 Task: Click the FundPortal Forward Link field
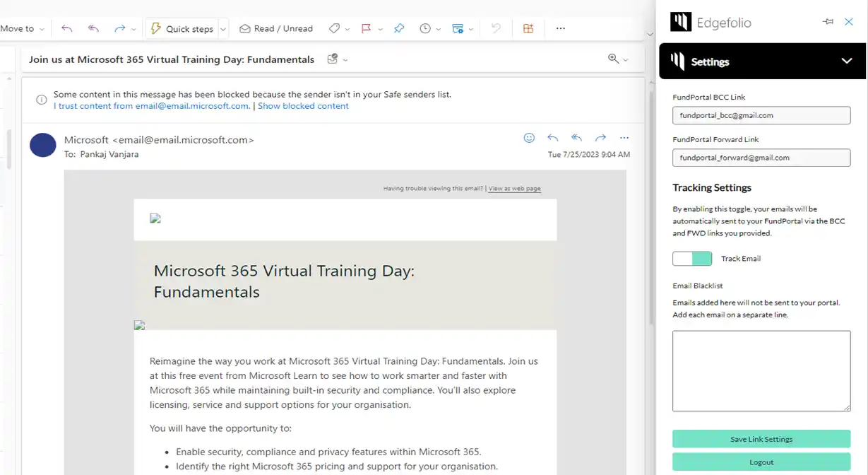click(761, 158)
